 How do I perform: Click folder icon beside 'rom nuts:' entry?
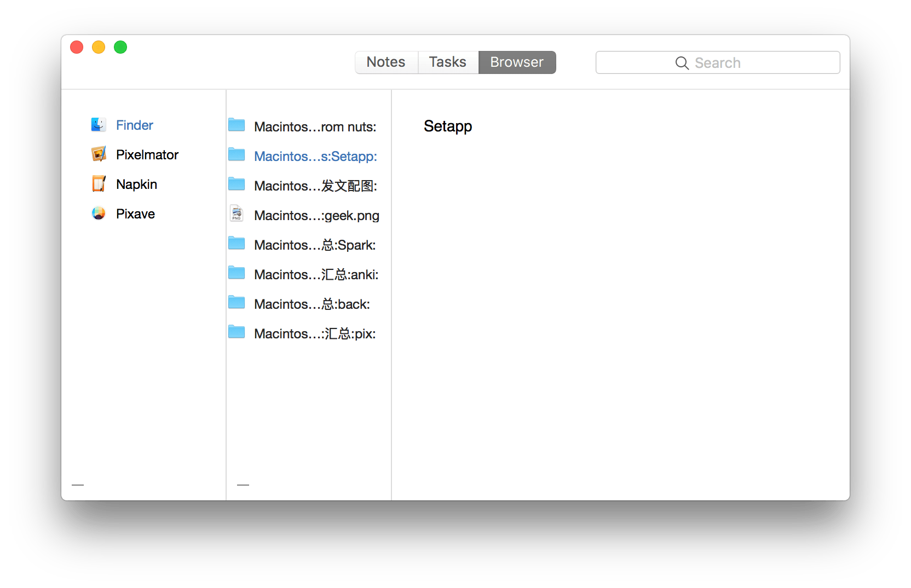(x=237, y=125)
